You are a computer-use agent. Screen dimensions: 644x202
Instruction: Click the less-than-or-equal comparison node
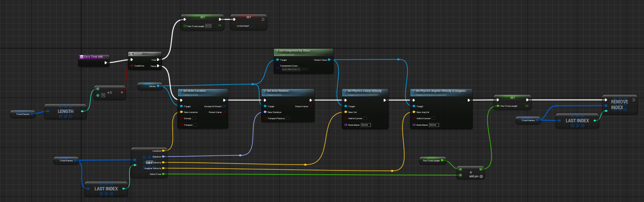(110, 92)
